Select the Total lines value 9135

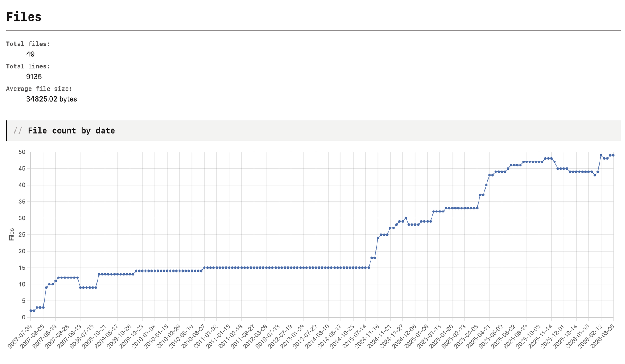click(x=34, y=77)
